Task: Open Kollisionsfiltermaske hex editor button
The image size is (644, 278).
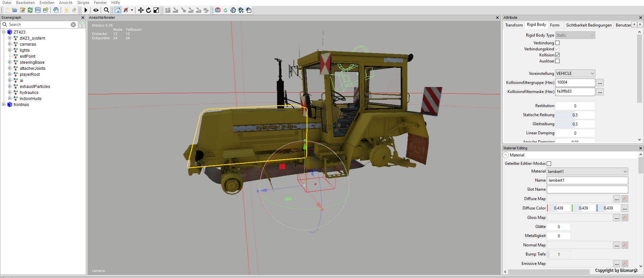Action: (600, 92)
